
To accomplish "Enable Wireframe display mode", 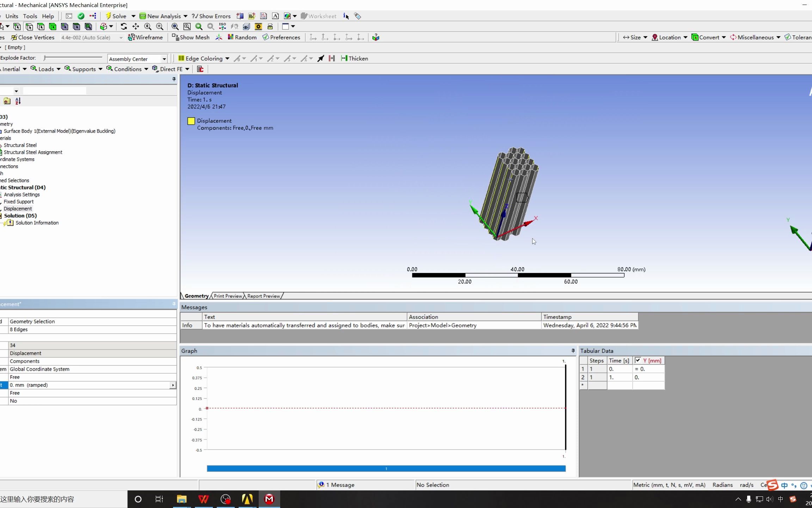I will pyautogui.click(x=146, y=37).
